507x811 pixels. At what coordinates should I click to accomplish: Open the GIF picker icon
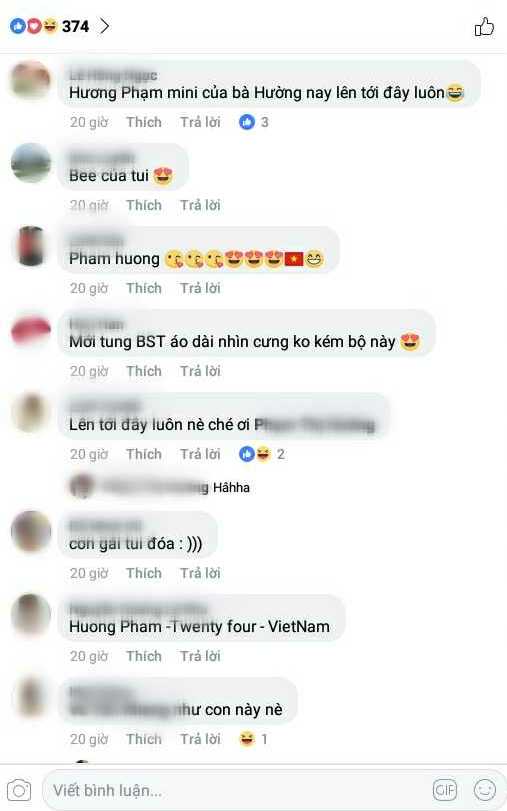click(444, 790)
